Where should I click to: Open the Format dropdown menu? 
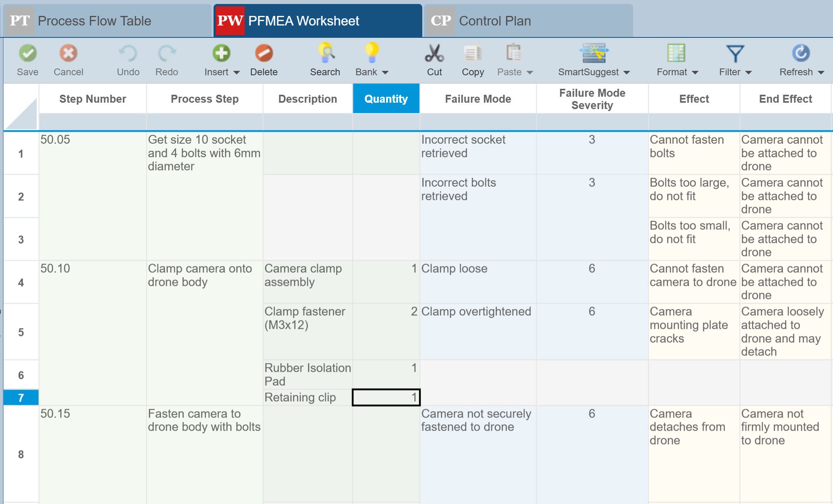[x=695, y=72]
